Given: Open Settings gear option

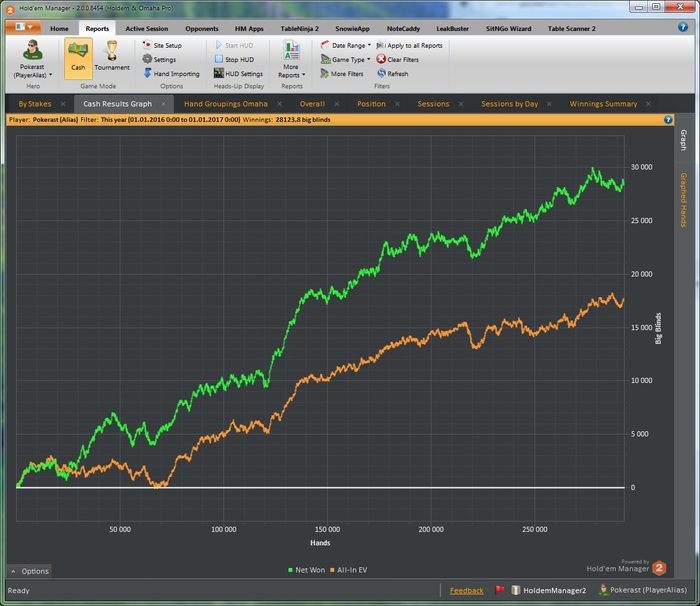Looking at the screenshot, I should 159,59.
